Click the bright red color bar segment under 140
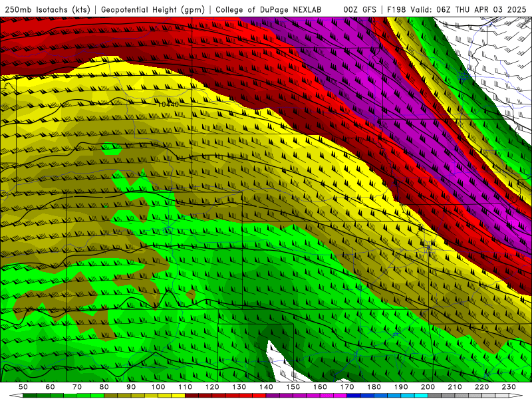The image size is (532, 399). [x=259, y=396]
